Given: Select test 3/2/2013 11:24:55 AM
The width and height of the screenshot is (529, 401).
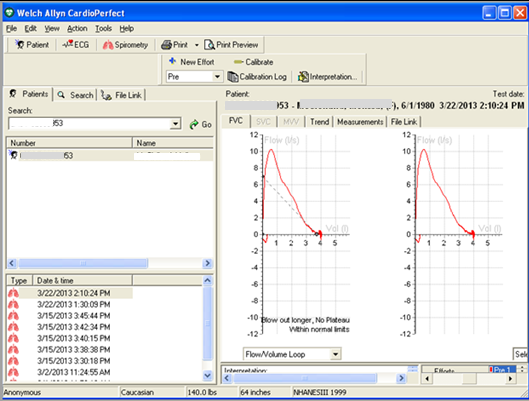Looking at the screenshot, I should pyautogui.click(x=74, y=372).
